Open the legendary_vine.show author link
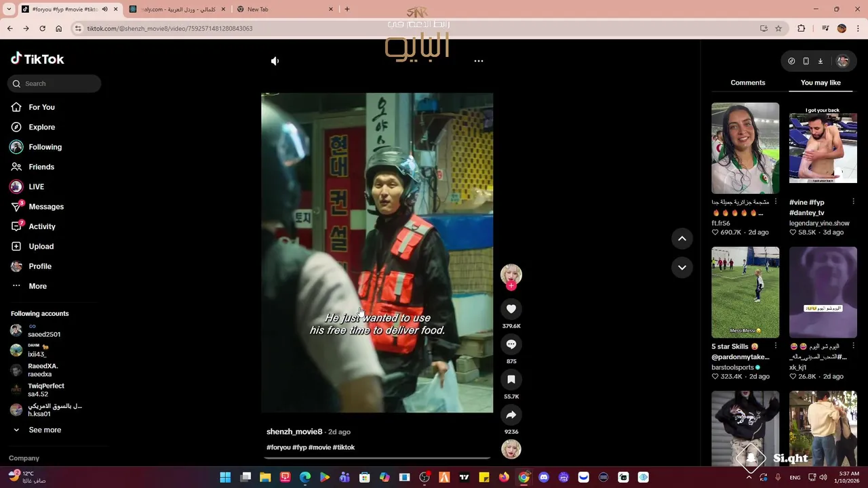Screen dimensions: 868x488 [x=819, y=223]
